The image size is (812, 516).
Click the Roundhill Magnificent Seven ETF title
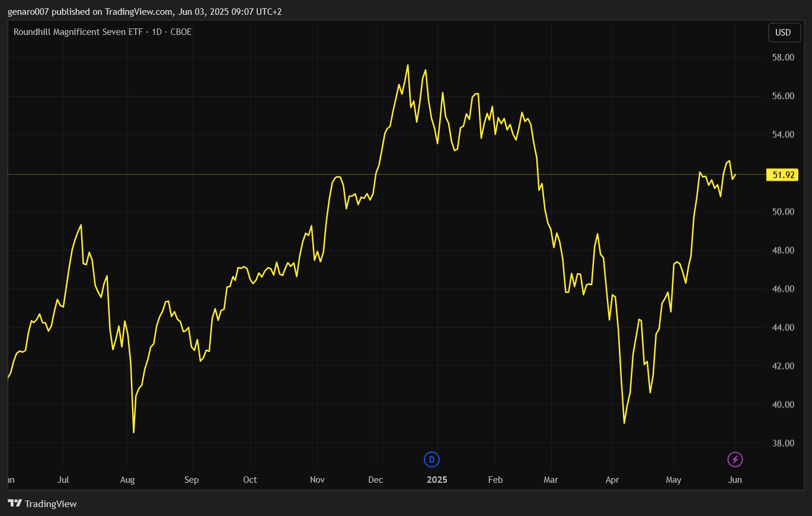tap(78, 32)
